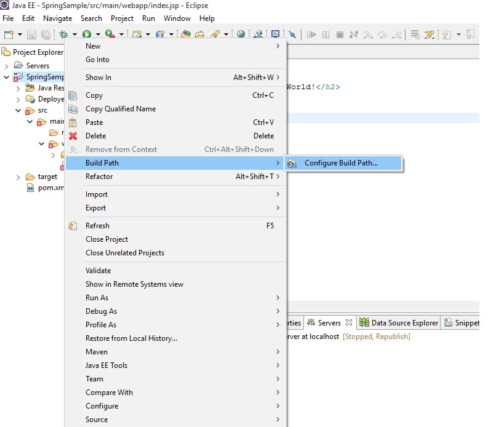Open the Search tool dropdown arrow
Image resolution: width=504 pixels, height=427 pixels.
[226, 34]
